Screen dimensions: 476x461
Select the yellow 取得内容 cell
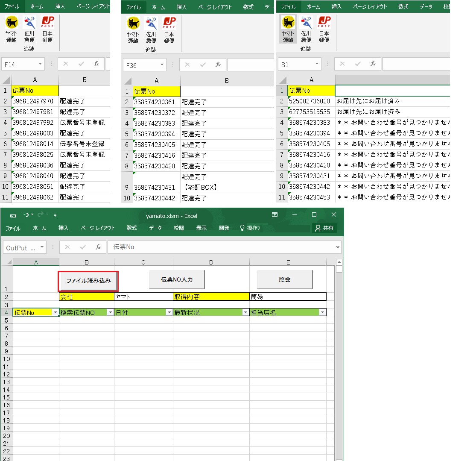[211, 297]
